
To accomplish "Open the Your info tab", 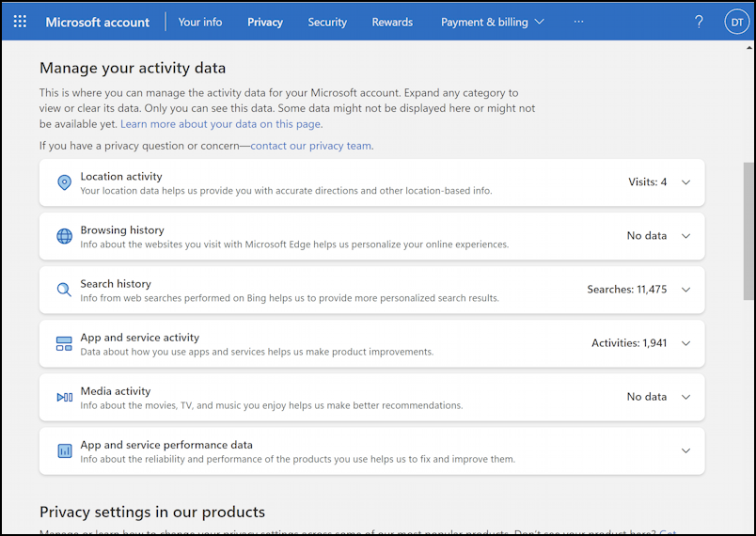I will point(200,23).
